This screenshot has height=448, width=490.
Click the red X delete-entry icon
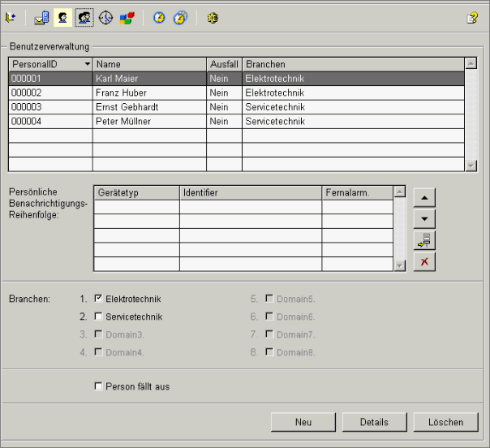tap(423, 261)
